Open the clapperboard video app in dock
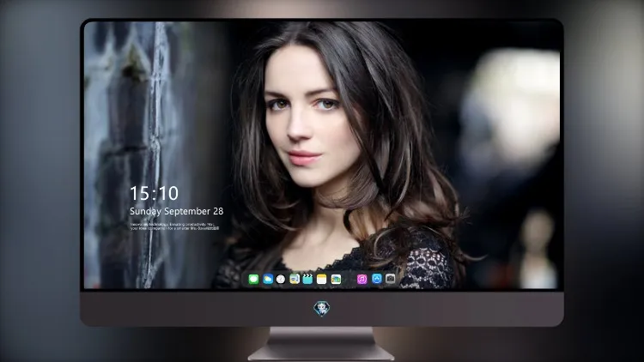This screenshot has width=644, height=362. [307, 280]
